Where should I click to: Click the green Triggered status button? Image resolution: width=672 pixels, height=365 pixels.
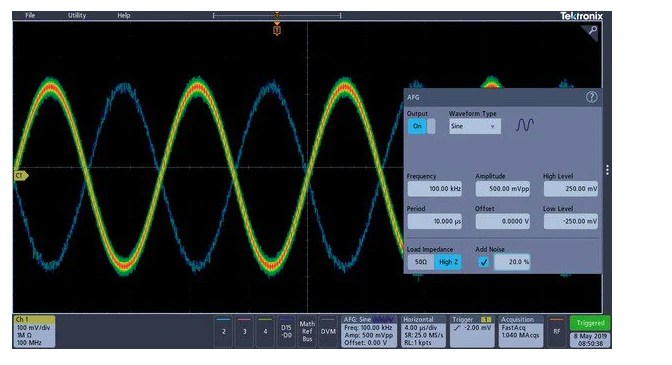click(x=590, y=323)
